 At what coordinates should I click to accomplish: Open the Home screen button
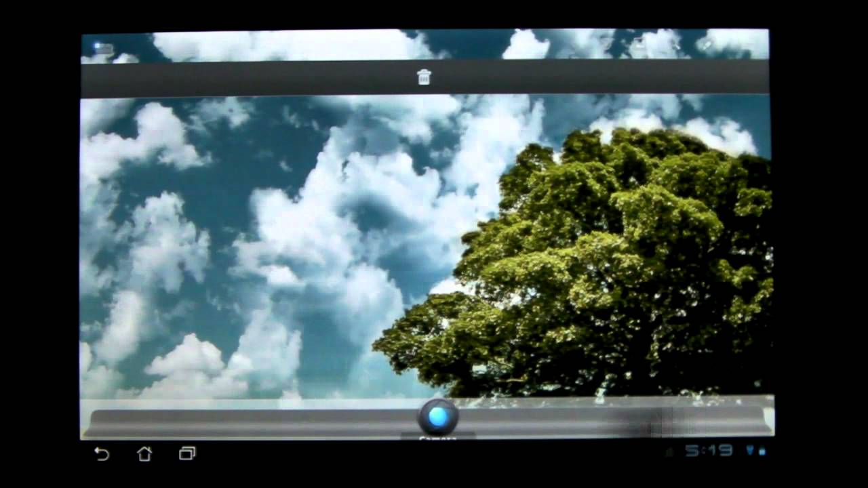[x=144, y=454]
